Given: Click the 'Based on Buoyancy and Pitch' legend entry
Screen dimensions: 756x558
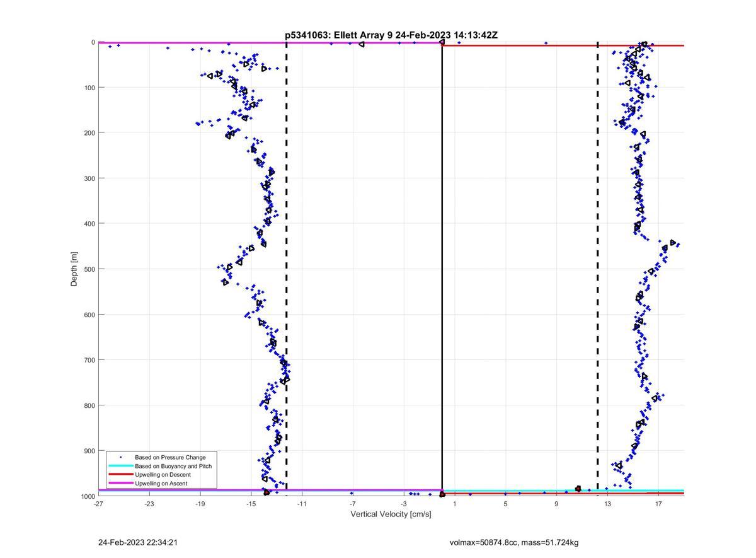Looking at the screenshot, I should click(173, 466).
